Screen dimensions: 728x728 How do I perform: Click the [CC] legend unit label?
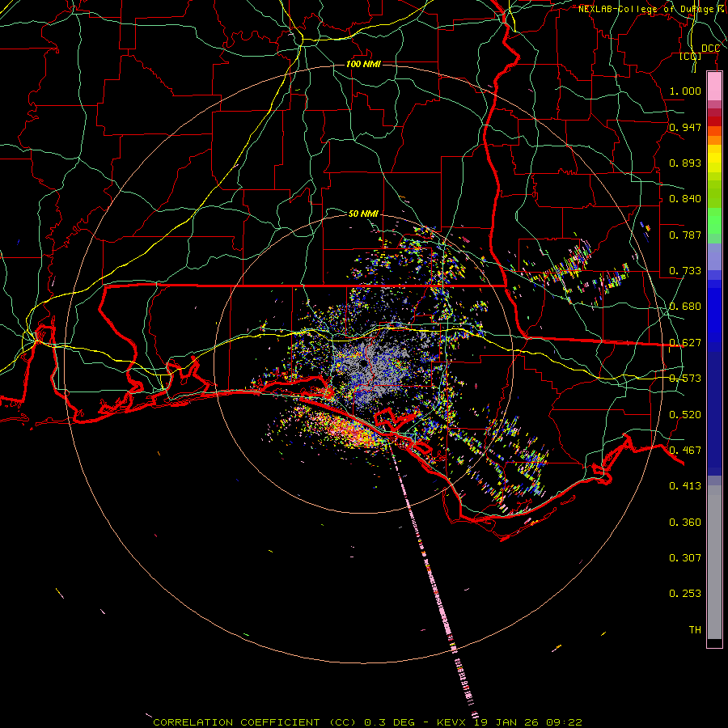pos(691,57)
